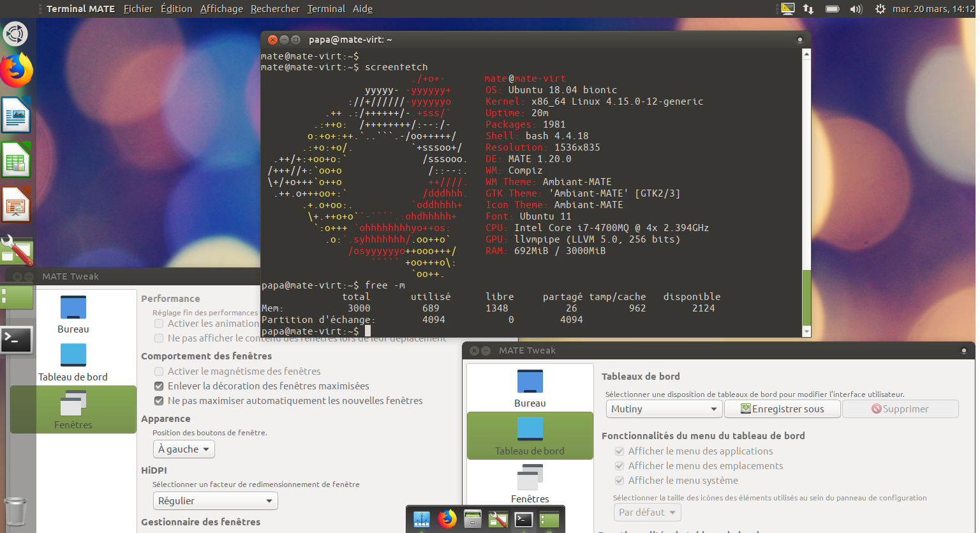
Task: Click 'Gestionnaire des fenêtres' heading
Action: [x=200, y=522]
